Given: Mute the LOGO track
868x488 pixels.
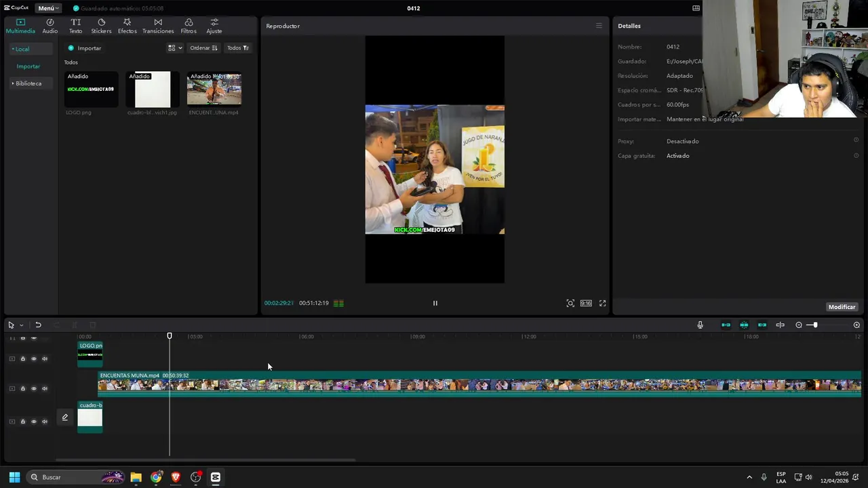Looking at the screenshot, I should tap(45, 359).
